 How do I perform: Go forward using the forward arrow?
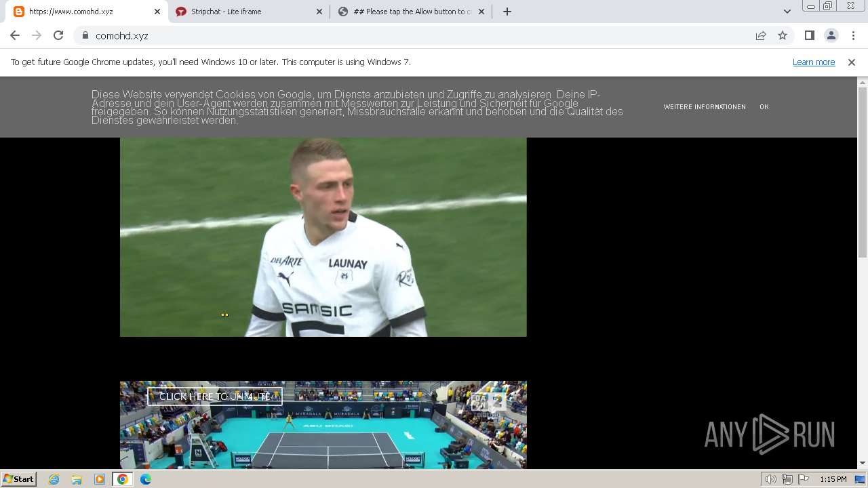coord(37,35)
